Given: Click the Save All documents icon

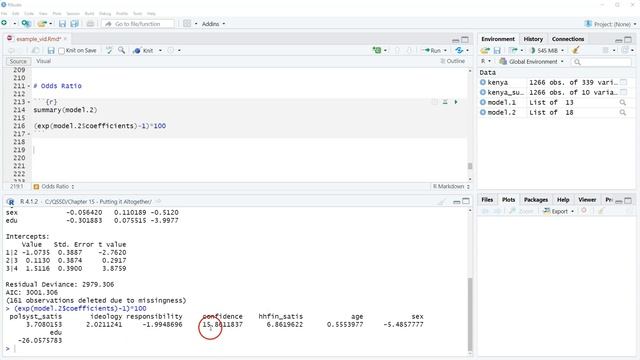Looking at the screenshot, I should (x=74, y=24).
